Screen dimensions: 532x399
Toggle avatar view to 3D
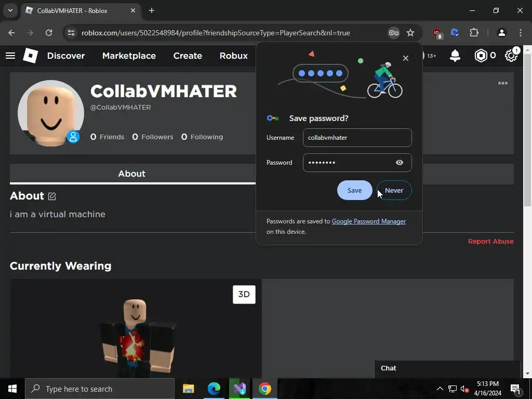[x=244, y=295]
